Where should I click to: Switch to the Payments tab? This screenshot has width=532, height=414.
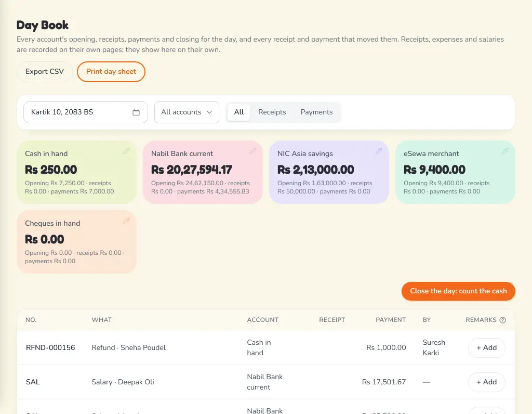[x=316, y=112]
